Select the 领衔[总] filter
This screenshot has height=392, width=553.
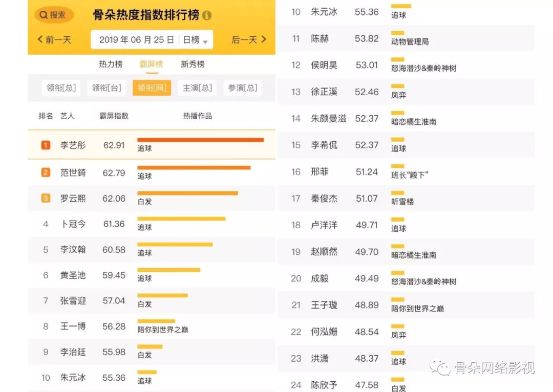tap(61, 88)
